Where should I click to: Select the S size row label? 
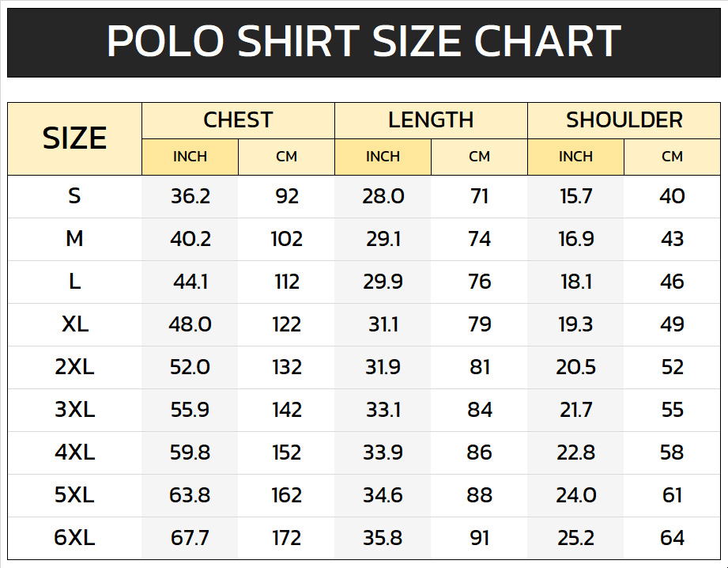tap(74, 196)
